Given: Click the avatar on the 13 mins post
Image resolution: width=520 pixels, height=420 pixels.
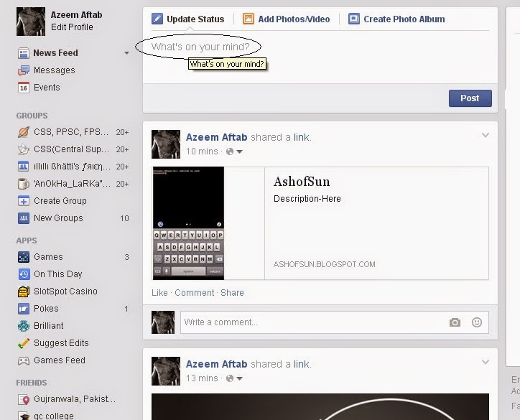Looking at the screenshot, I should (x=166, y=371).
